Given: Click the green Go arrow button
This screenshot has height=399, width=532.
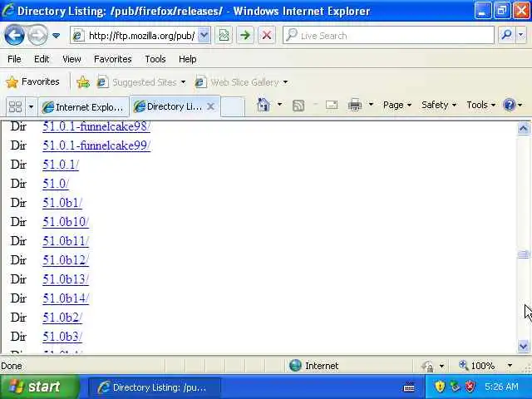Looking at the screenshot, I should pyautogui.click(x=245, y=35).
